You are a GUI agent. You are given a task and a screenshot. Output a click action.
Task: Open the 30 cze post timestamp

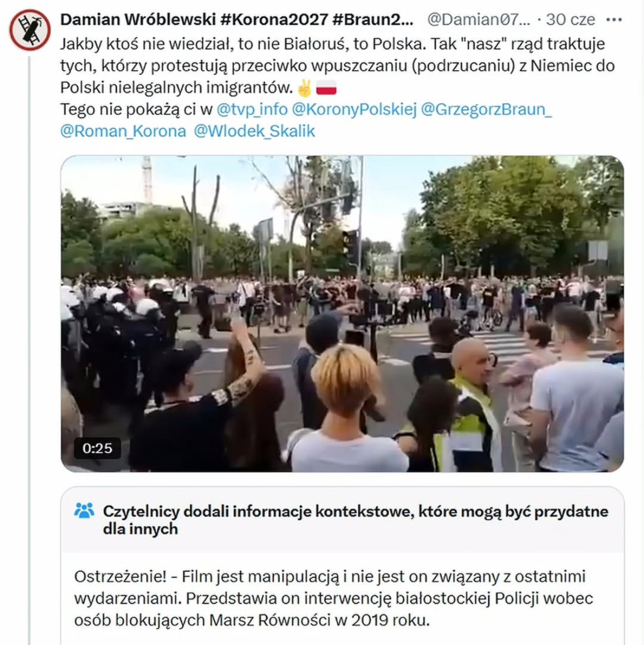tap(570, 19)
